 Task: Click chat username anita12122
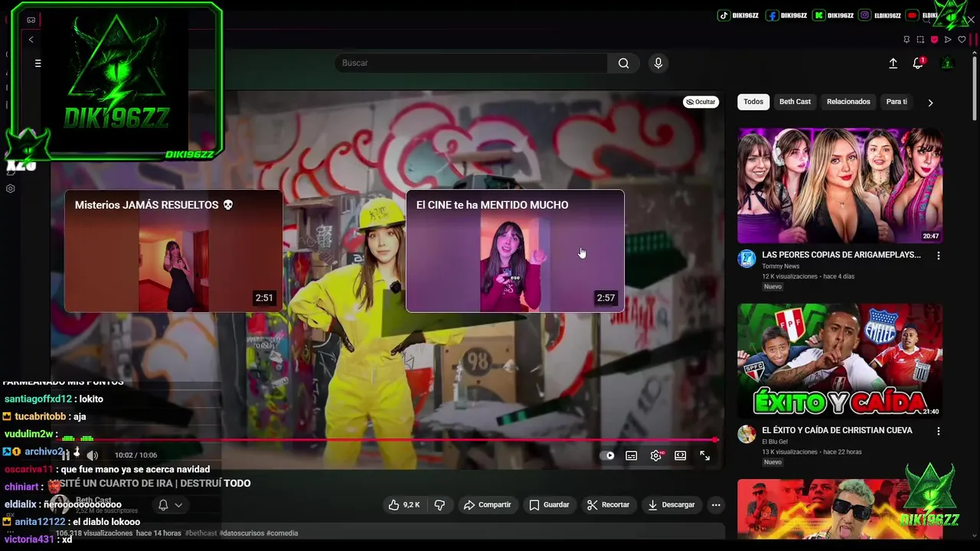point(40,522)
